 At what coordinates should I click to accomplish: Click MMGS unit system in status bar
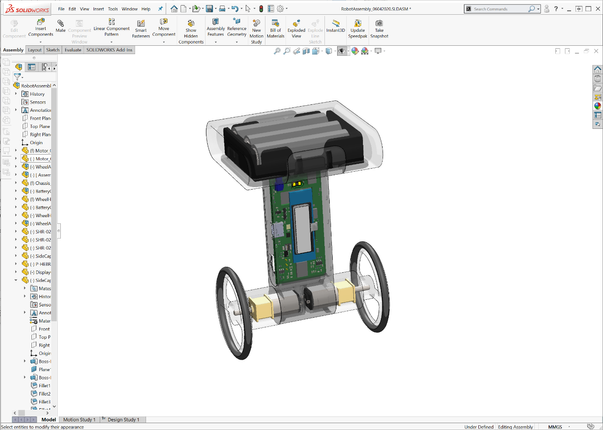pos(555,427)
